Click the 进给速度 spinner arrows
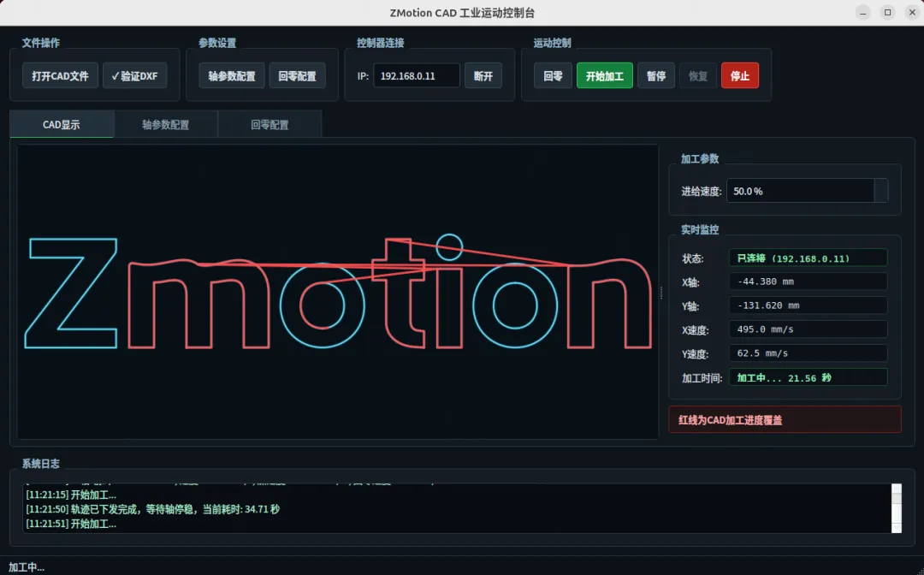The width and height of the screenshot is (924, 575). 881,191
